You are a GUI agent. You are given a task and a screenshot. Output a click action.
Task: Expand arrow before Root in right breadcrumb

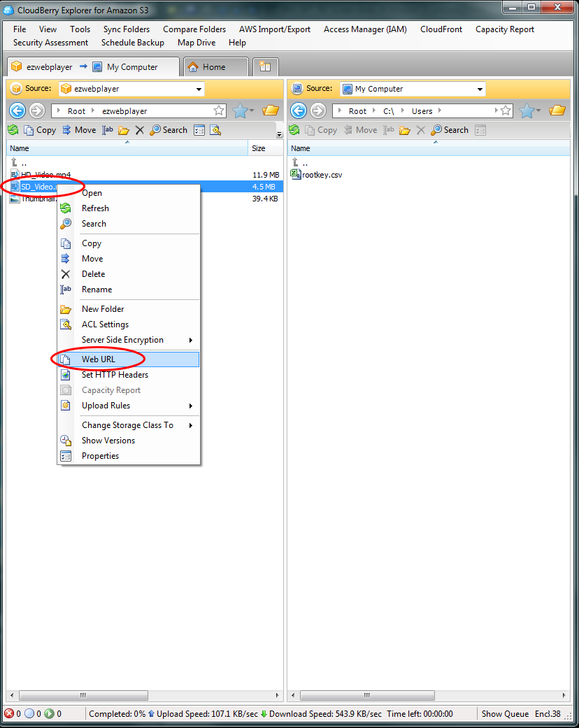pos(340,110)
